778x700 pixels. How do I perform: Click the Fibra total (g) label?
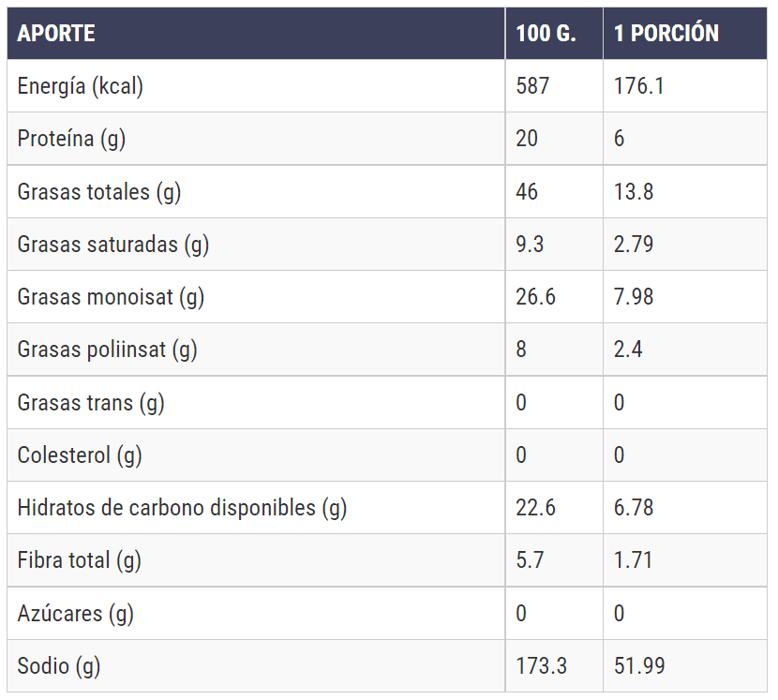coord(79,560)
